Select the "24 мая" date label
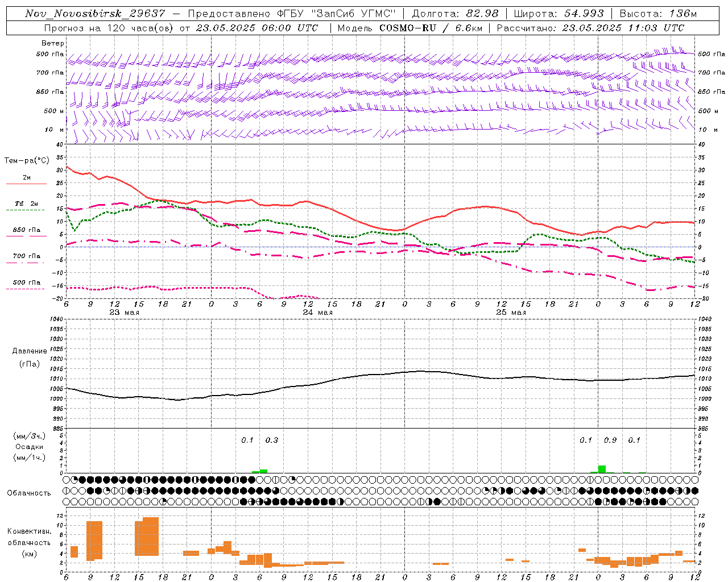The height and width of the screenshot is (582, 728). (318, 313)
